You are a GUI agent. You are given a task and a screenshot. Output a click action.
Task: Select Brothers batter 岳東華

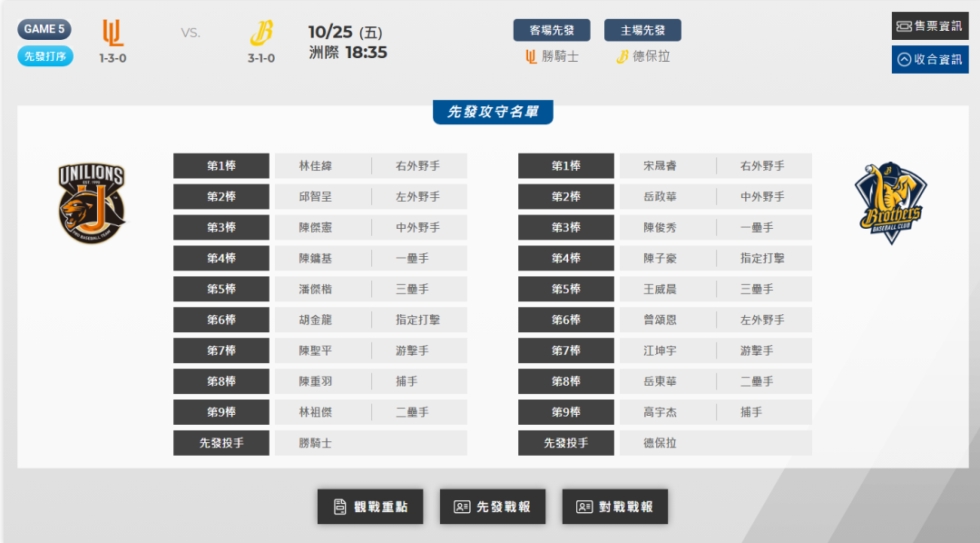click(660, 381)
